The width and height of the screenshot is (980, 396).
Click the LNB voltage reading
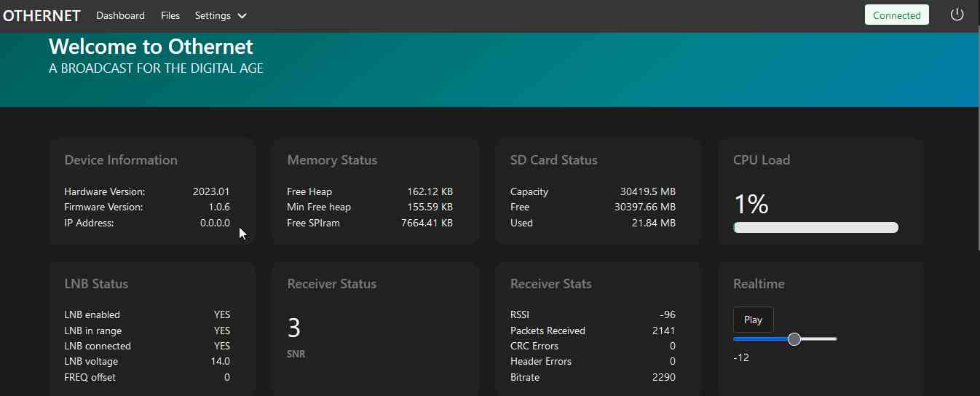click(x=220, y=361)
